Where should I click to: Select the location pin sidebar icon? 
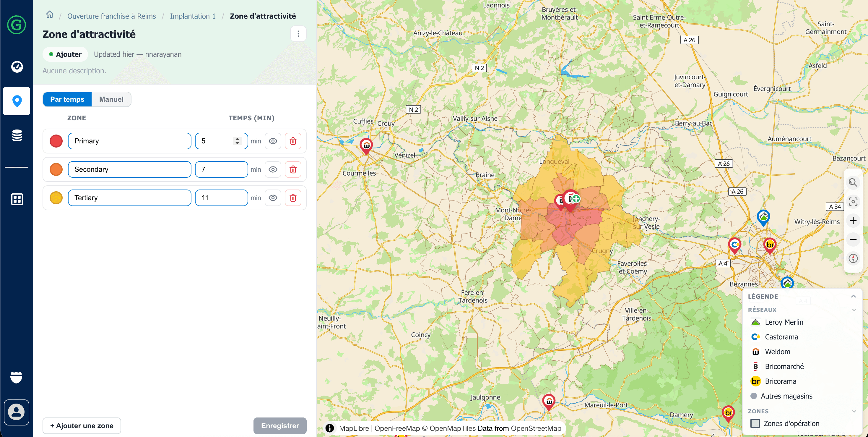17,101
